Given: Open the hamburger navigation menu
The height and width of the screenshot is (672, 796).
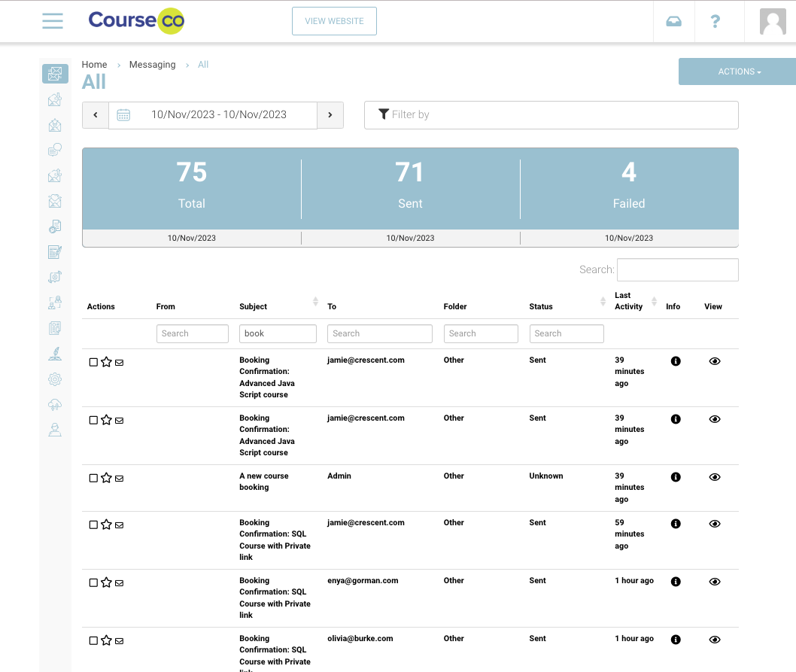Looking at the screenshot, I should 53,21.
